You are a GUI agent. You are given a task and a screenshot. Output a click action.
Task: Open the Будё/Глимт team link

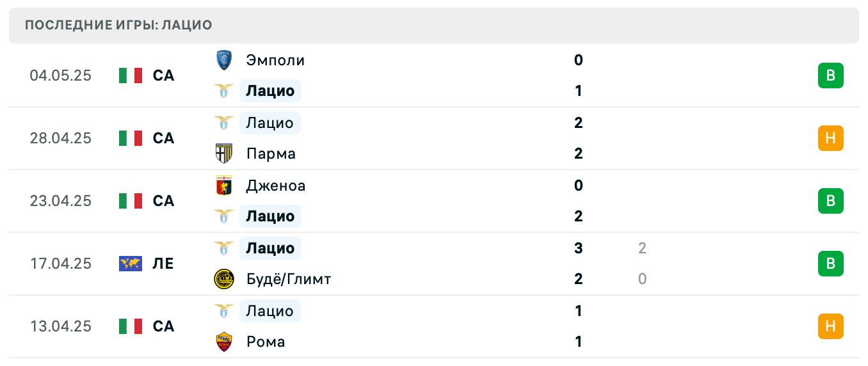tap(288, 279)
